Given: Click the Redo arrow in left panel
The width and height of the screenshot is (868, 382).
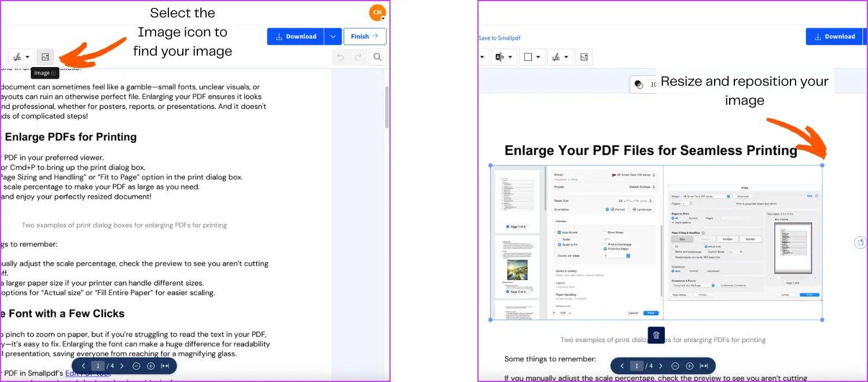Looking at the screenshot, I should point(358,57).
